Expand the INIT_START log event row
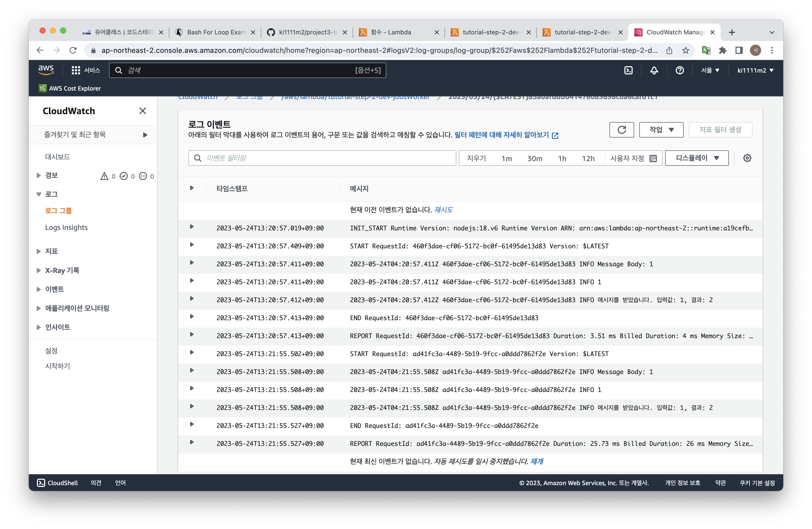This screenshot has width=812, height=529. point(192,227)
